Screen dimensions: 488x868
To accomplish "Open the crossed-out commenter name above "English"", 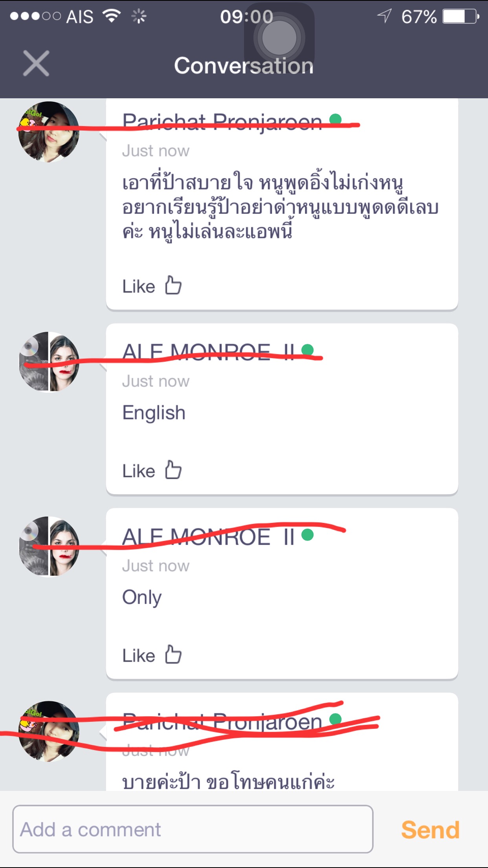I will (208, 352).
